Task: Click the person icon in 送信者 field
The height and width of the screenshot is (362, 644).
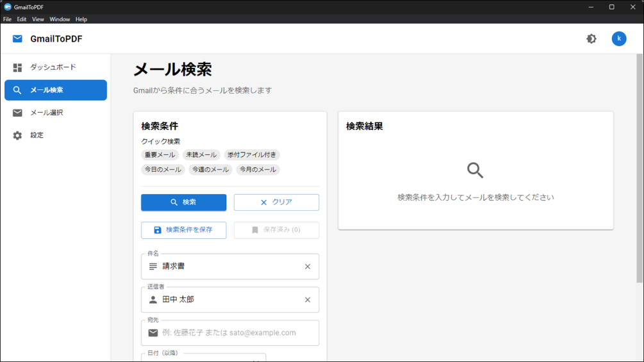Action: pos(153,300)
